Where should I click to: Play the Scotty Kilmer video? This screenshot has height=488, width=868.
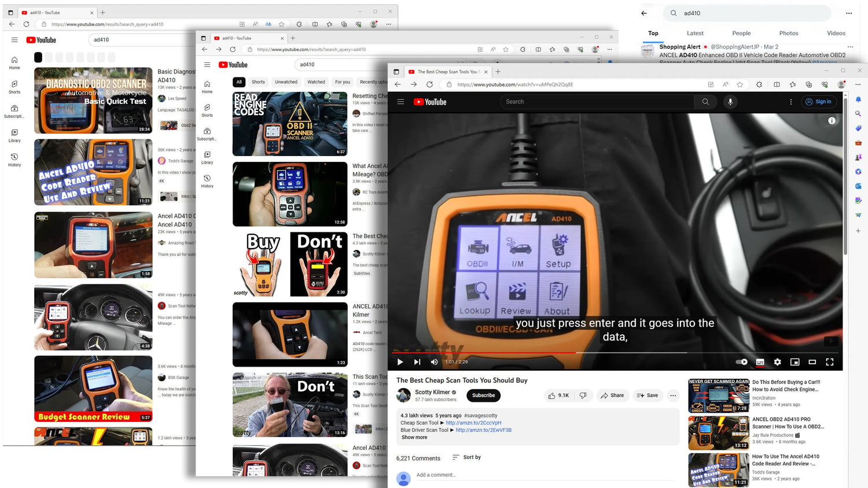pos(400,362)
